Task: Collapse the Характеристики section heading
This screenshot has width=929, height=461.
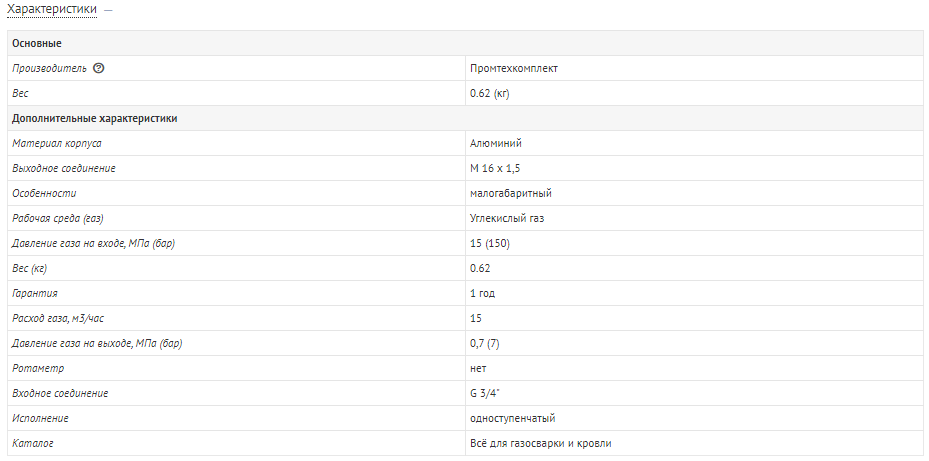Action: pyautogui.click(x=52, y=10)
